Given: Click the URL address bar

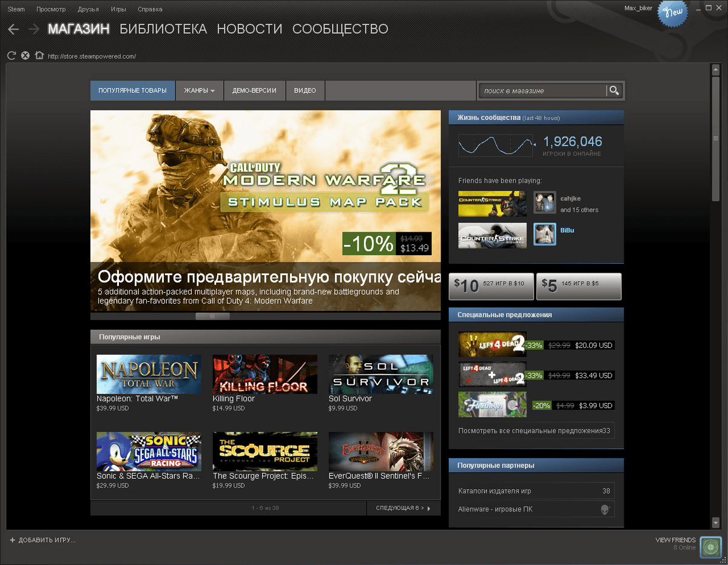Looking at the screenshot, I should pyautogui.click(x=91, y=56).
